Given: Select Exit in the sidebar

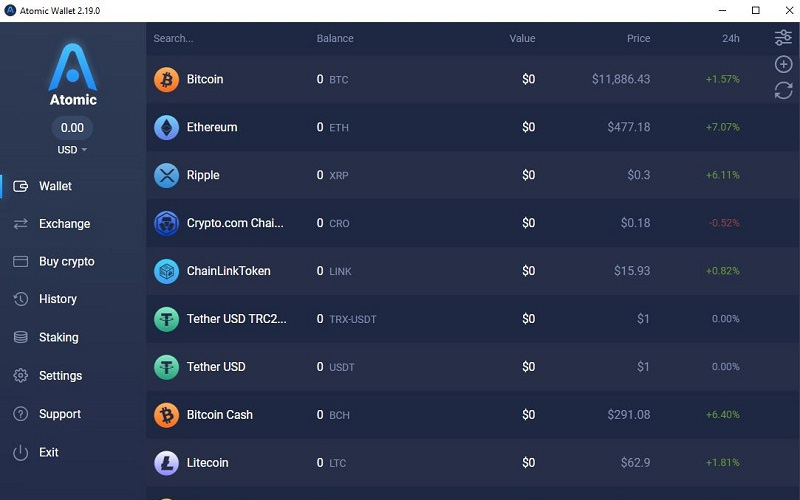Looking at the screenshot, I should coord(48,453).
